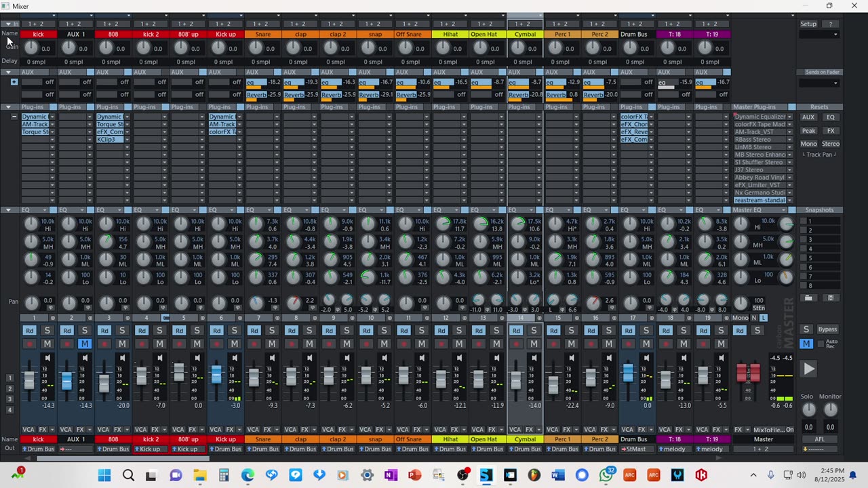This screenshot has width=868, height=488.
Task: Arm record on the 808 channel
Action: [104, 344]
